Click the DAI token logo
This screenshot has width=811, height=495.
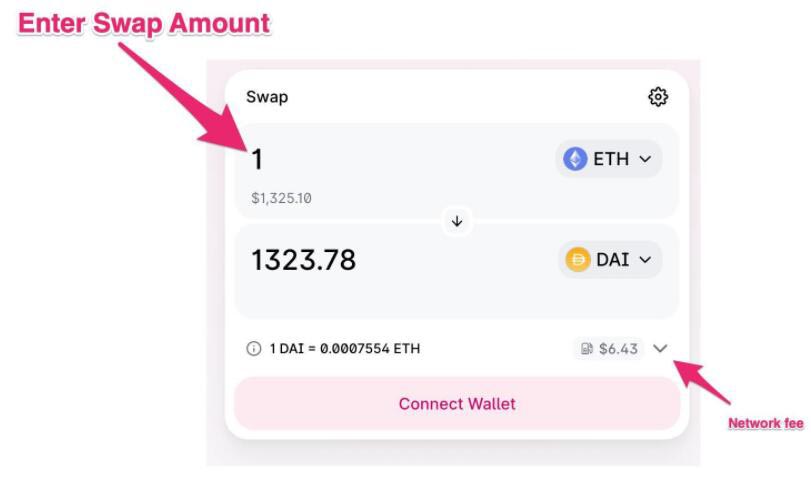[578, 260]
